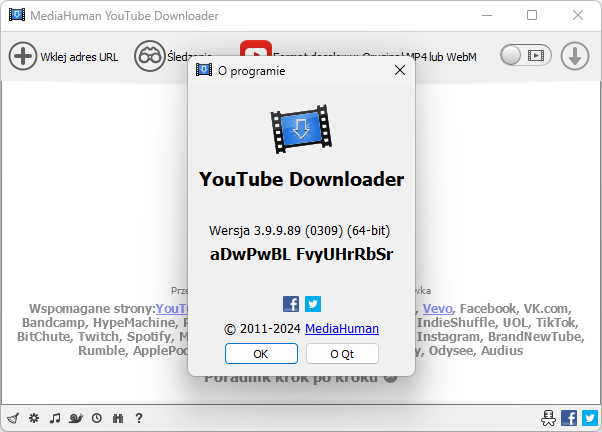Image resolution: width=602 pixels, height=432 pixels.
Task: Maximize the MediaHuman YouTube Downloader window
Action: [532, 15]
